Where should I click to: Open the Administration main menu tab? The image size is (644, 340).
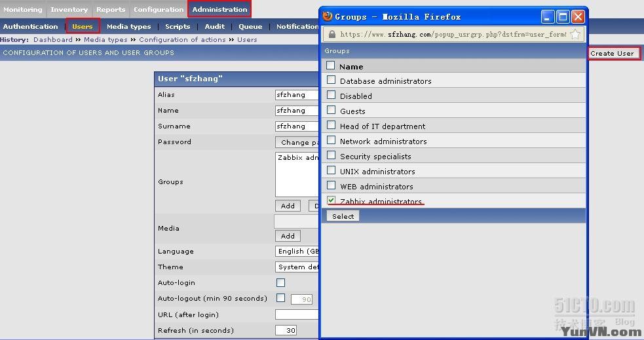[x=219, y=9]
